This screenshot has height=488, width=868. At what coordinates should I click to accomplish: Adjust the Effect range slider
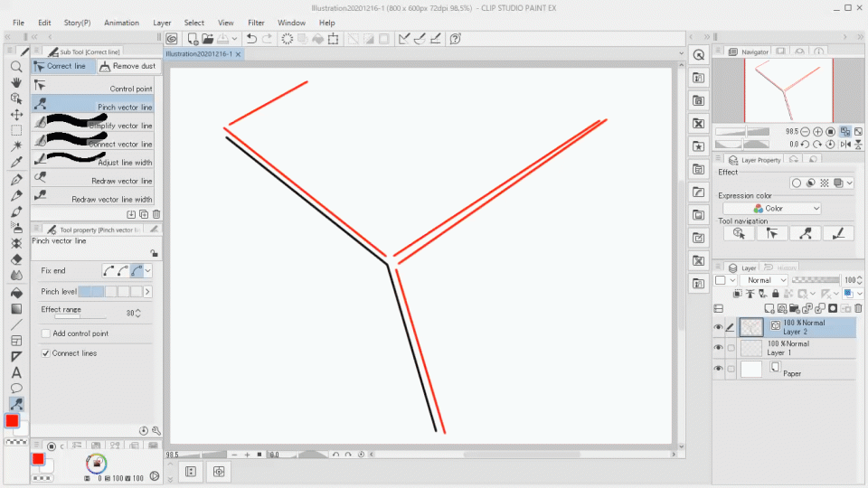click(x=80, y=316)
